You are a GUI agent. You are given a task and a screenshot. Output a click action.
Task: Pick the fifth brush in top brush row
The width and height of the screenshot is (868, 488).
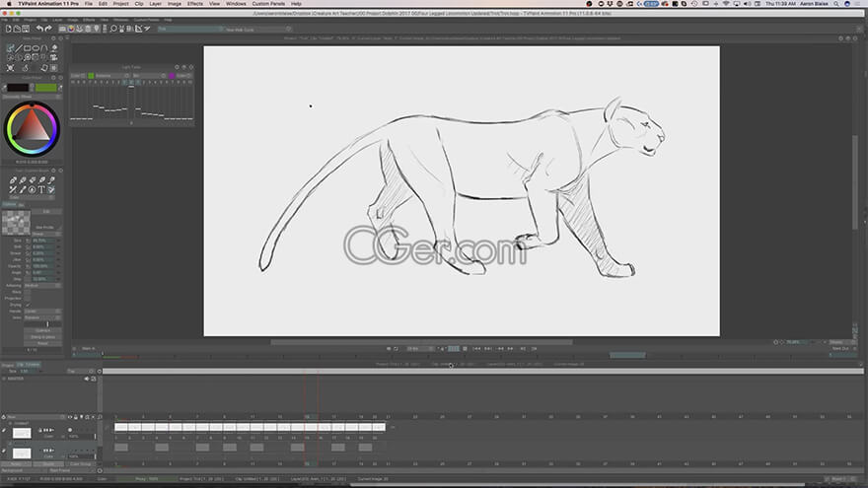[x=51, y=180]
